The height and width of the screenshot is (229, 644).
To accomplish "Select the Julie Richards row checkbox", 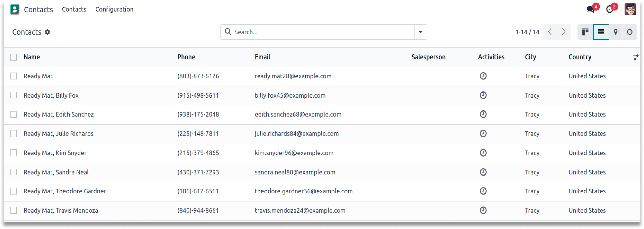I will [14, 134].
